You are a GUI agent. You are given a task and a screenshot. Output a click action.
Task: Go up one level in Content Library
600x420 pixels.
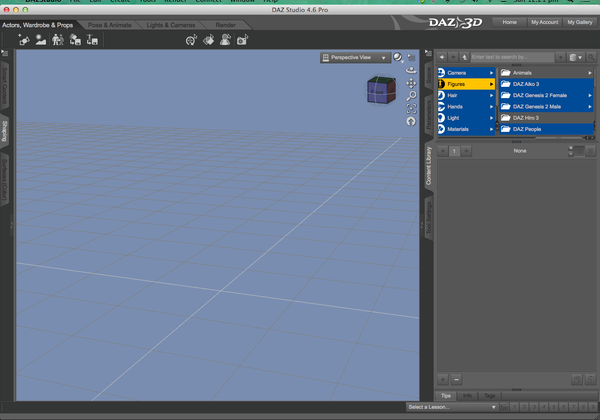(x=464, y=57)
